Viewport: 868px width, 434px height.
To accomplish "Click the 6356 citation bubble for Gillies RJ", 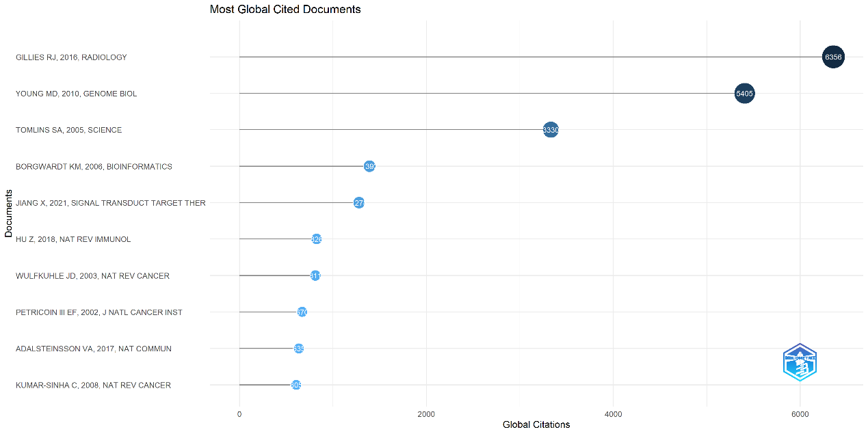I will 833,57.
